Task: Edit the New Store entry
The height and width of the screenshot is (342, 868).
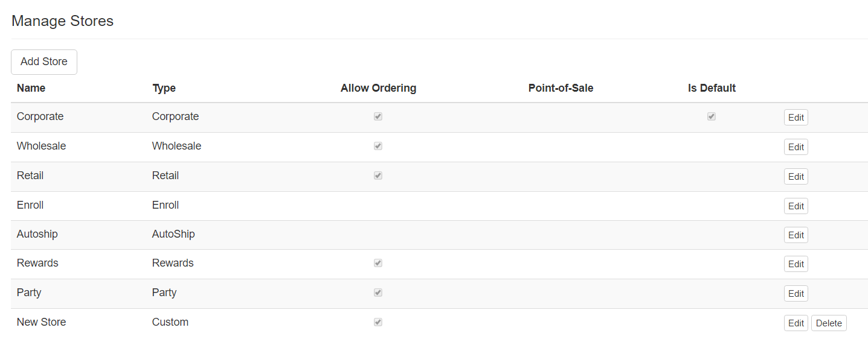Action: point(796,323)
